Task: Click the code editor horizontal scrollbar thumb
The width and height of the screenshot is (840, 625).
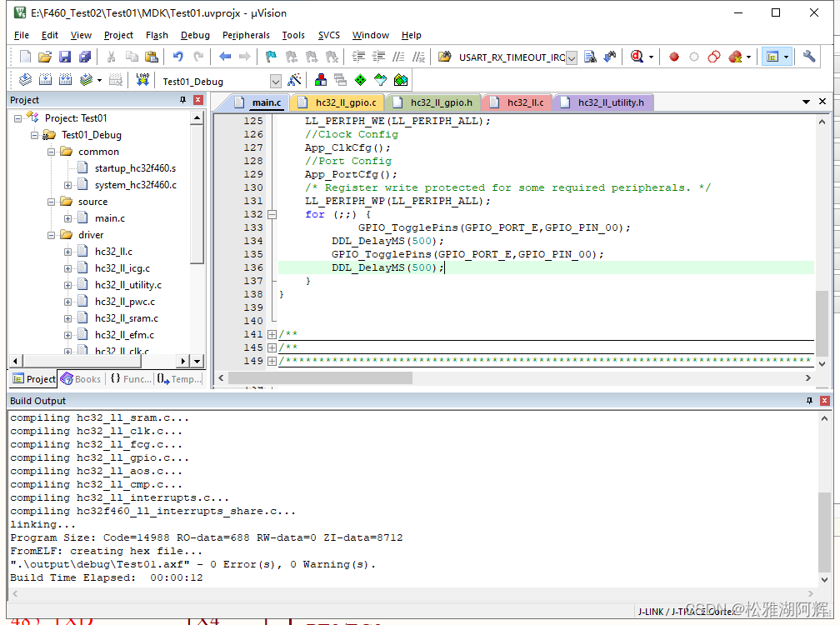Action: coord(320,378)
